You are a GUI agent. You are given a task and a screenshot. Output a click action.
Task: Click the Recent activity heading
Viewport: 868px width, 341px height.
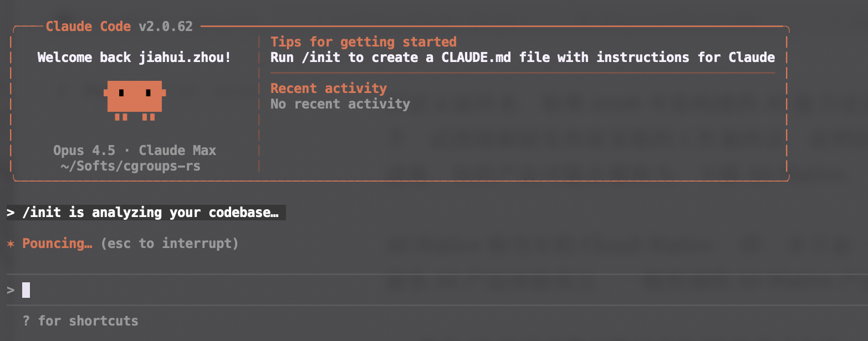coord(328,89)
